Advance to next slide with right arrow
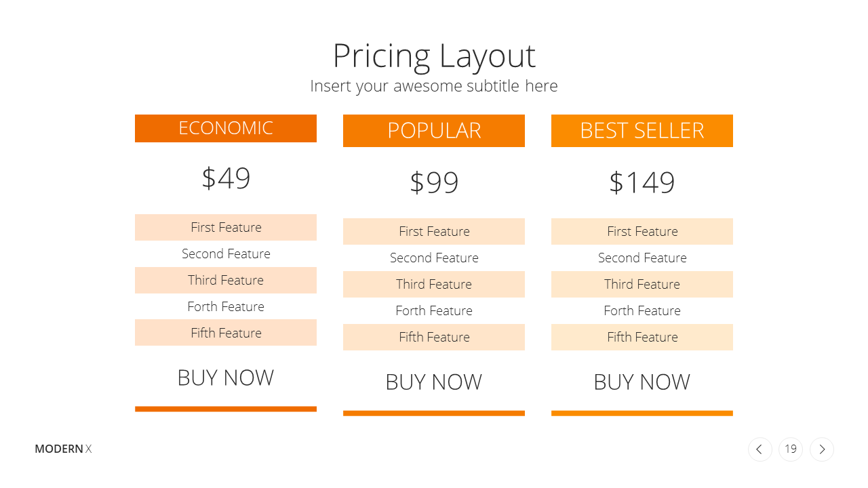Image resolution: width=868 pixels, height=488 pixels. [x=822, y=449]
